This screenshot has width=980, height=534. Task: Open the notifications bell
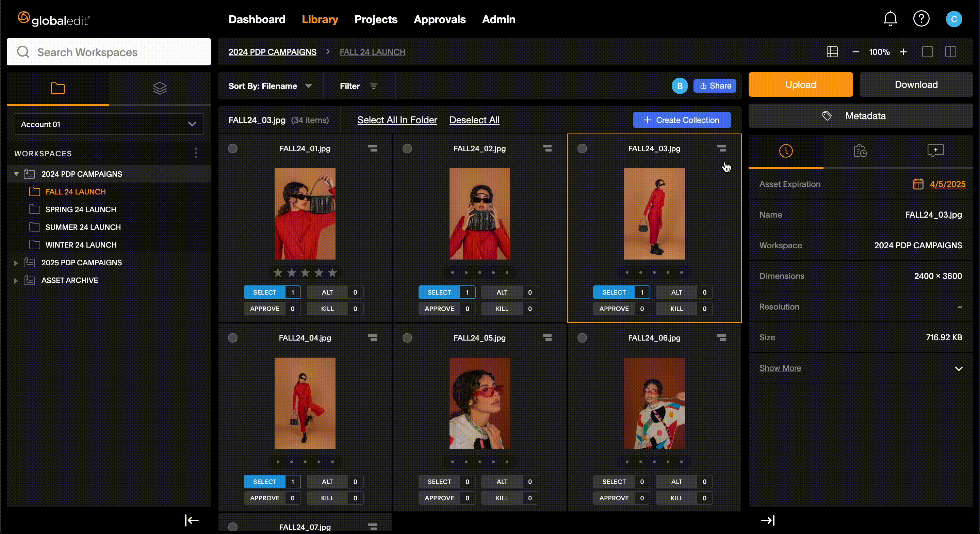click(x=890, y=19)
